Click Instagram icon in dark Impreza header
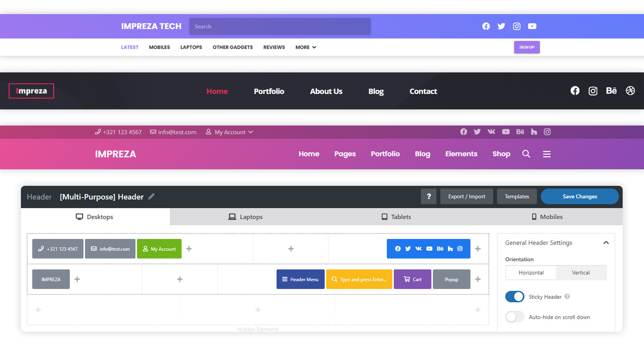Screen dimensions: 644x362 [593, 91]
